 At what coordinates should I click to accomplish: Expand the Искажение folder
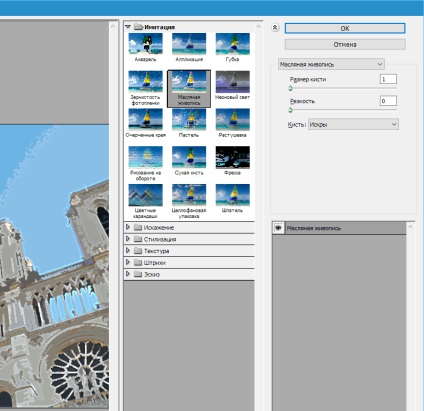(128, 227)
